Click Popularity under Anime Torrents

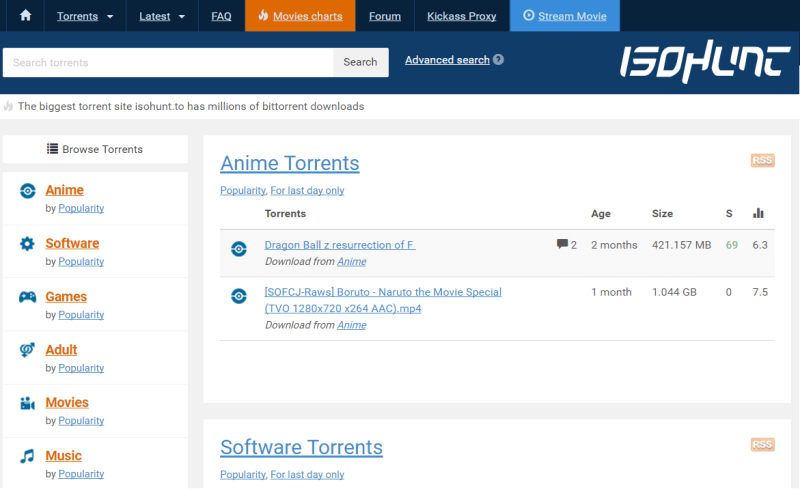pyautogui.click(x=243, y=190)
